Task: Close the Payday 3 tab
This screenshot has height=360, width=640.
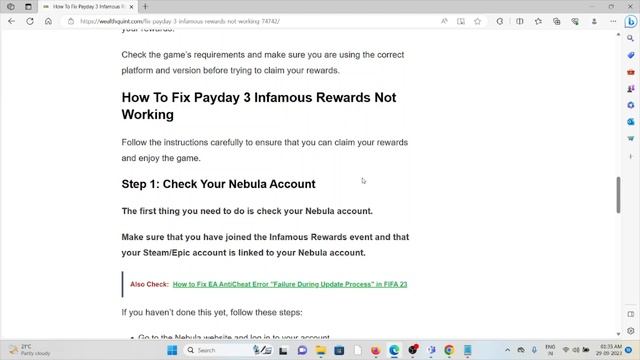Action: pyautogui.click(x=131, y=7)
